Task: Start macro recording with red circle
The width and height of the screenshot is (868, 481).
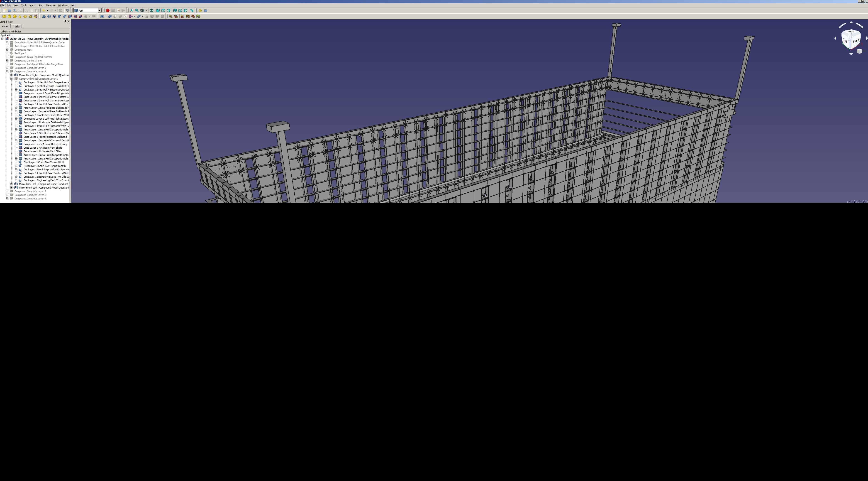Action: (108, 10)
